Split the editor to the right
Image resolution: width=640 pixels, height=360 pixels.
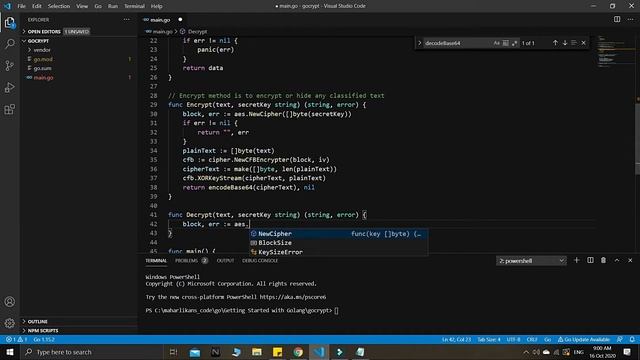(x=617, y=19)
